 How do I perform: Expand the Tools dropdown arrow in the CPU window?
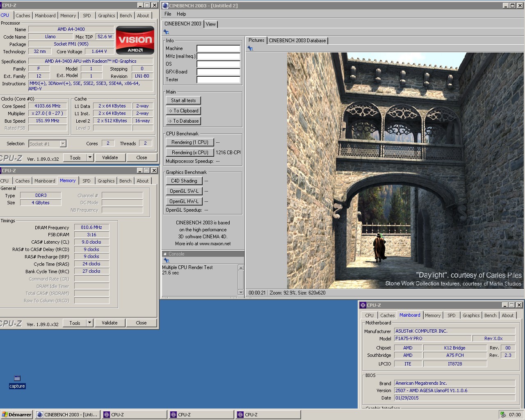point(90,157)
